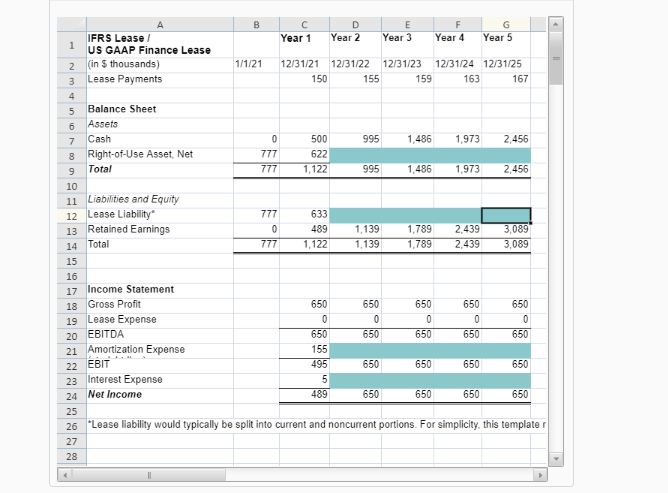
Task: Click the vertical scrollbar down arrow
Action: point(556,459)
